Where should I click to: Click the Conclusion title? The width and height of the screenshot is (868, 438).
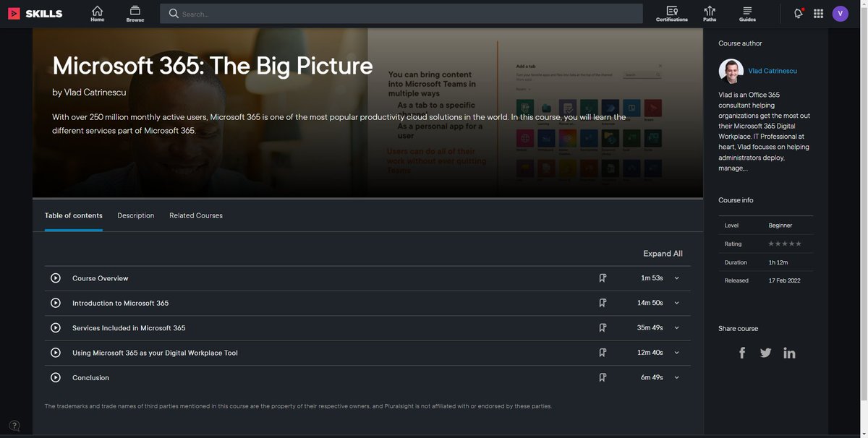[90, 377]
